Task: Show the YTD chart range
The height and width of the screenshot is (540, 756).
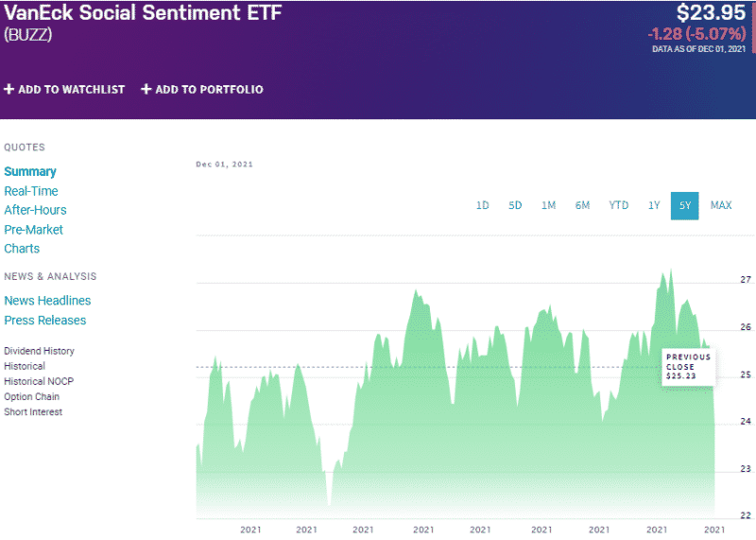Action: (619, 205)
